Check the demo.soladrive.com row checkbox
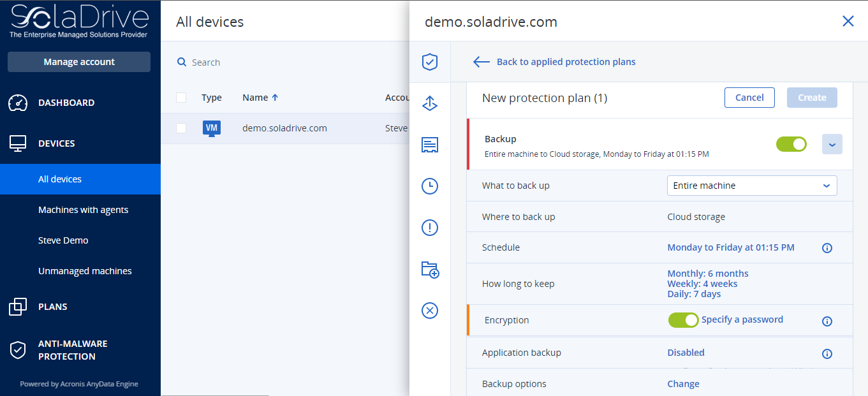The image size is (868, 396). pyautogui.click(x=181, y=128)
